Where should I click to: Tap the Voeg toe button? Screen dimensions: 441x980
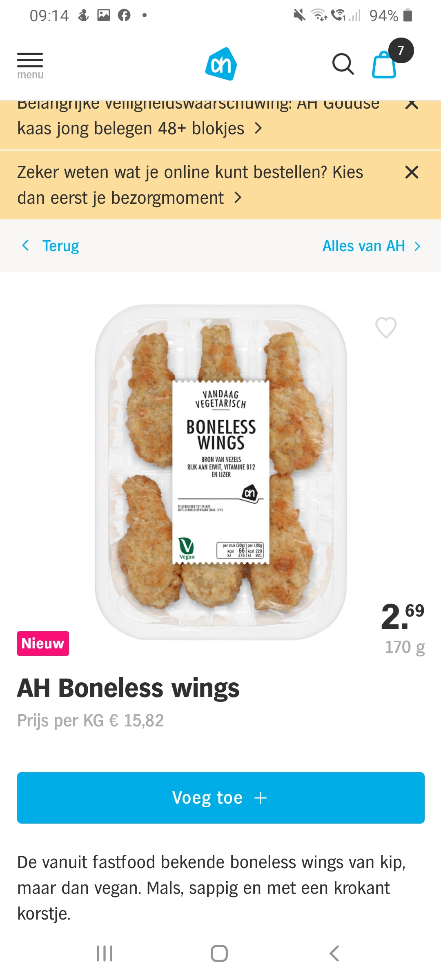click(220, 798)
